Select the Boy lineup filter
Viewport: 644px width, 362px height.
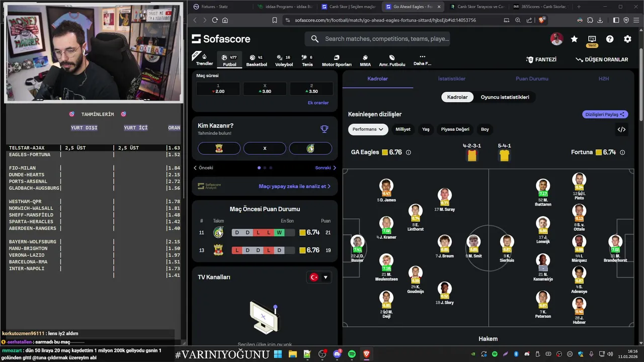(x=485, y=129)
